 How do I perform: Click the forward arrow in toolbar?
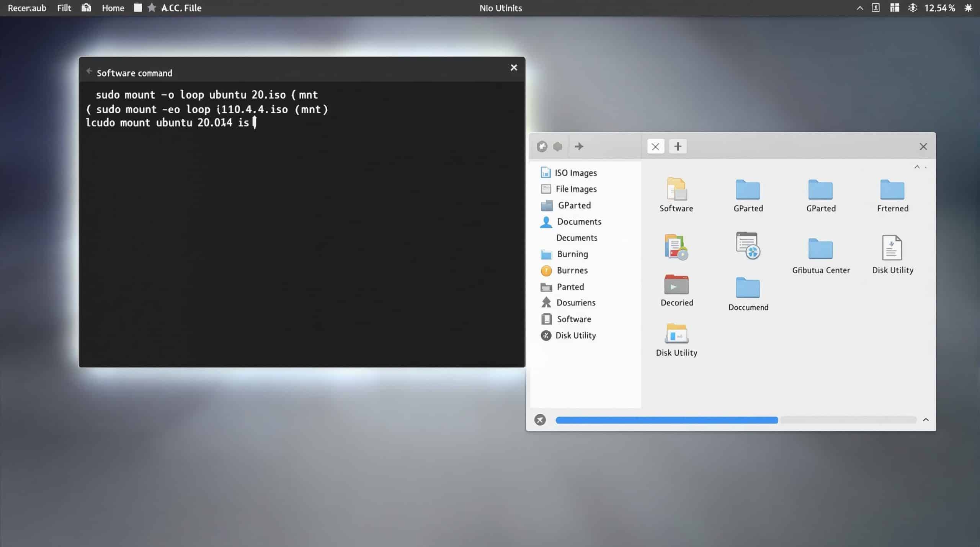point(579,146)
